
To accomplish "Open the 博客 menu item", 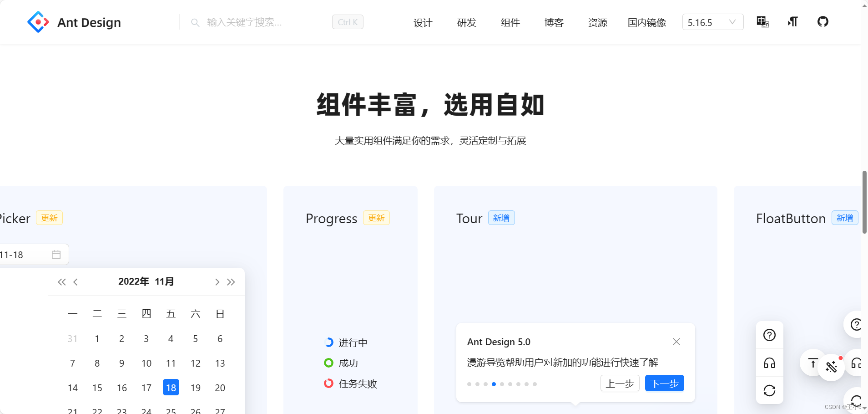I will coord(554,22).
